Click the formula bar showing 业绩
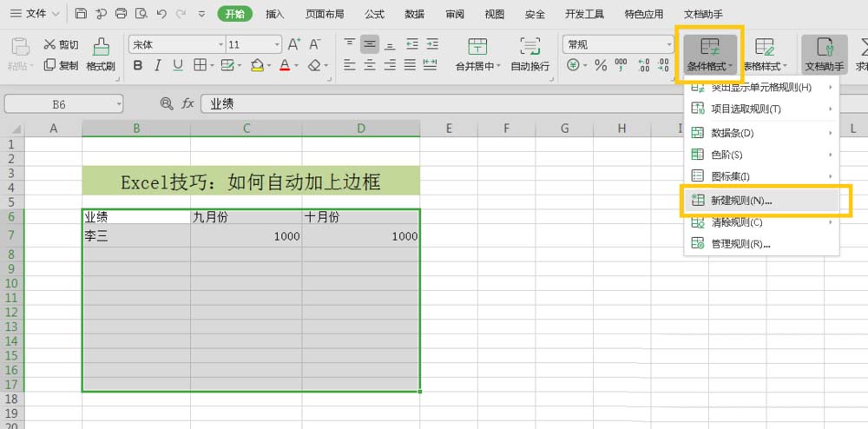Screen dimensions: 868x429 coord(534,104)
